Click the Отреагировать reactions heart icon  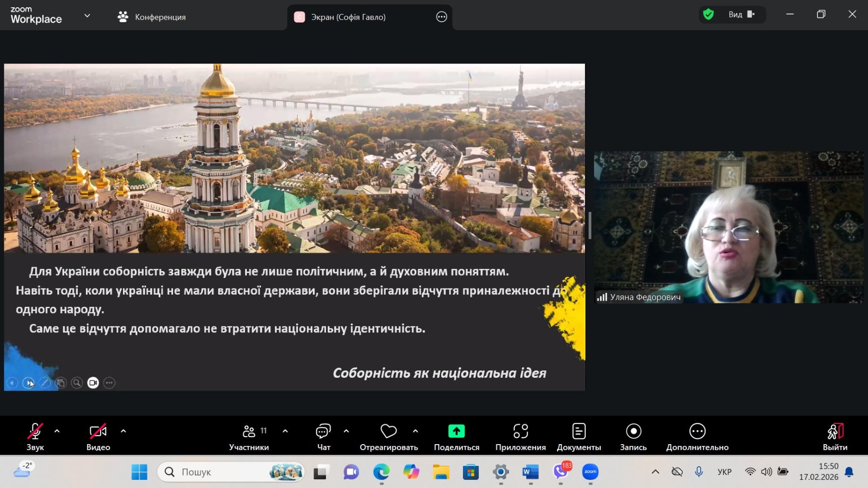click(x=388, y=431)
